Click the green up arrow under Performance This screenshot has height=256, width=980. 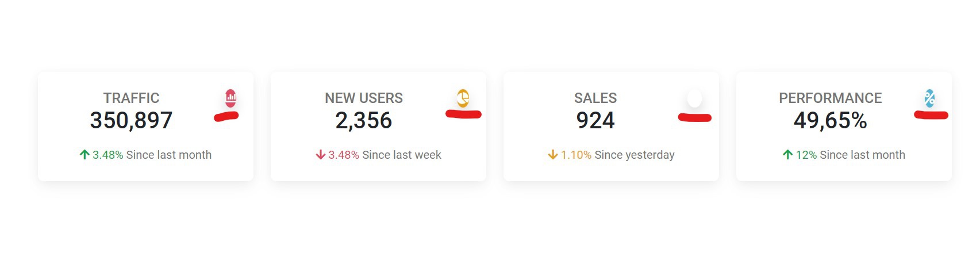pyautogui.click(x=787, y=154)
